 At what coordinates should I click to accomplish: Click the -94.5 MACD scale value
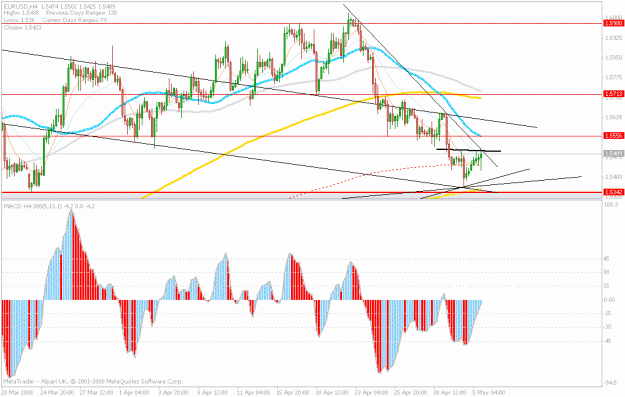pos(610,383)
